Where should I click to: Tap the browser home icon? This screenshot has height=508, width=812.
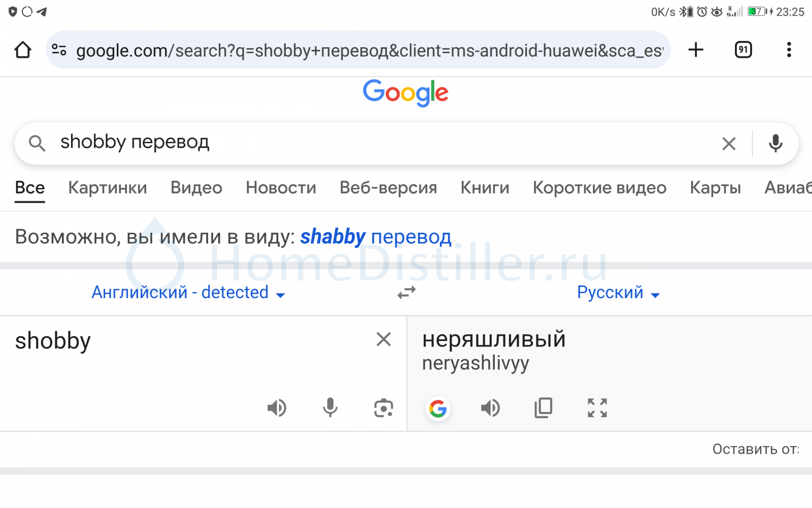coord(23,50)
